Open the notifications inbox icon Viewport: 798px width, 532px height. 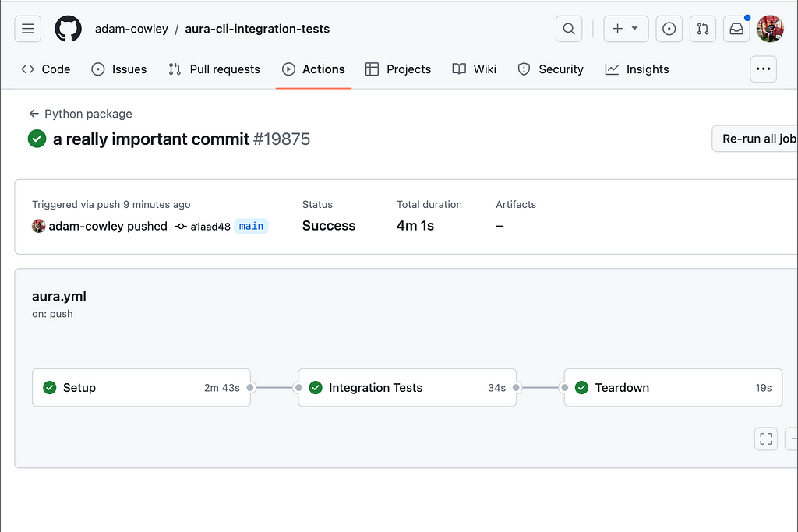pyautogui.click(x=736, y=29)
